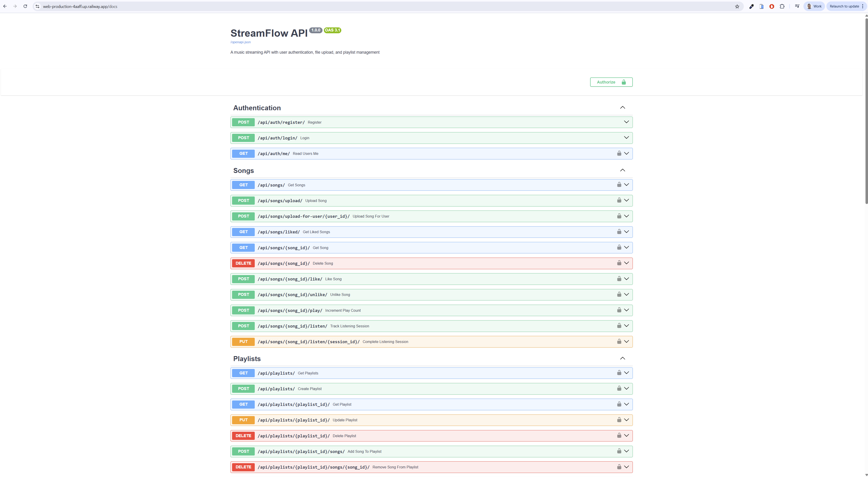Screen dimensions: 868x477
Task: Click lock icon on Read Users Me row
Action: tap(619, 153)
